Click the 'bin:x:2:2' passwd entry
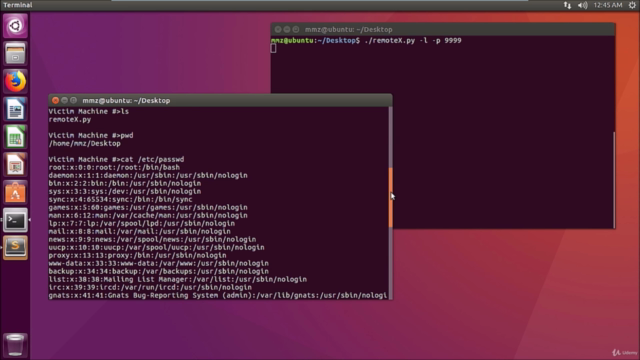The width and height of the screenshot is (640, 360). pos(125,183)
